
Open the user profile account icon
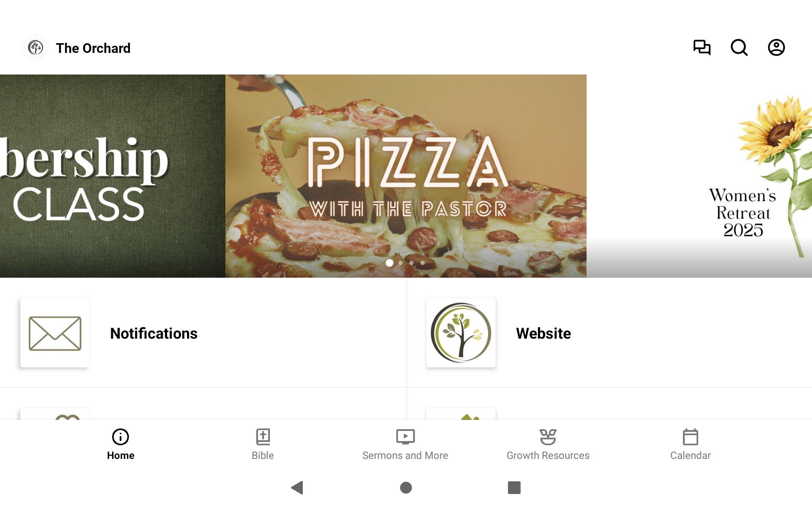(x=776, y=47)
